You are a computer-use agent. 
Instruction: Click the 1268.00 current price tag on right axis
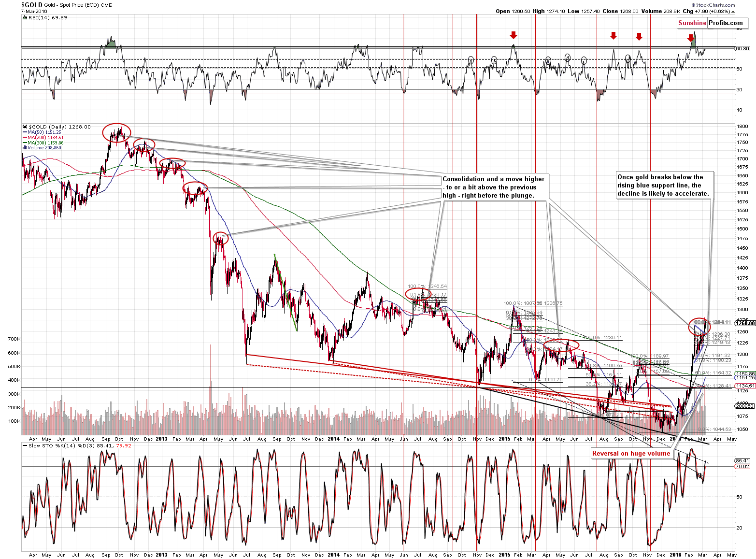coord(744,323)
